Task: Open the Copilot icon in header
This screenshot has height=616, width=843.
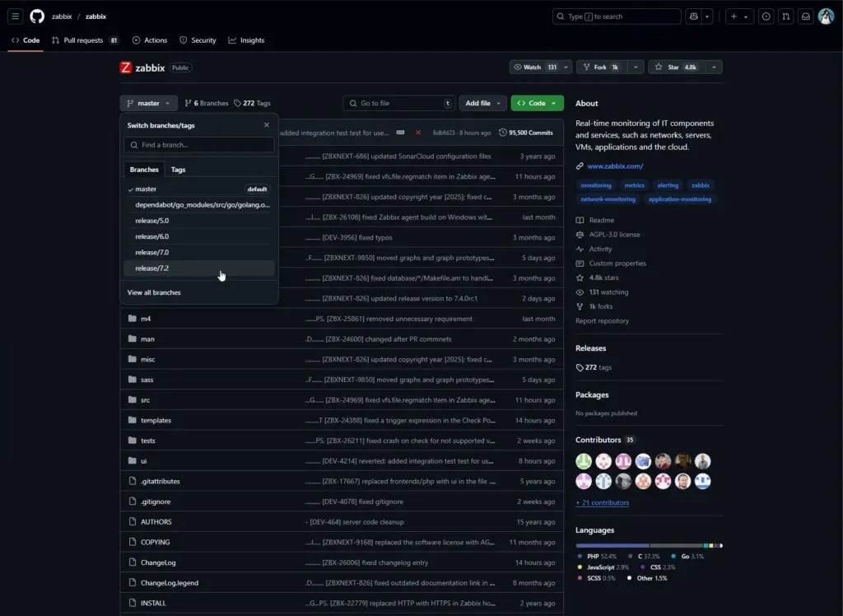Action: (694, 16)
